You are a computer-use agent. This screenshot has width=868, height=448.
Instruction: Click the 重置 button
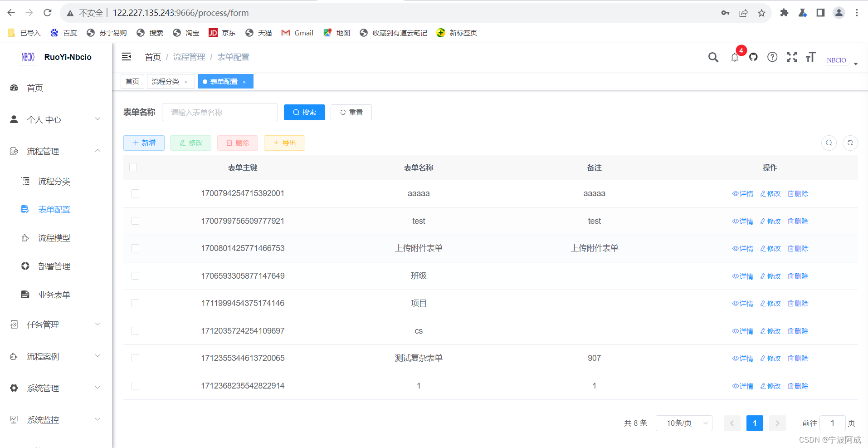click(x=351, y=113)
